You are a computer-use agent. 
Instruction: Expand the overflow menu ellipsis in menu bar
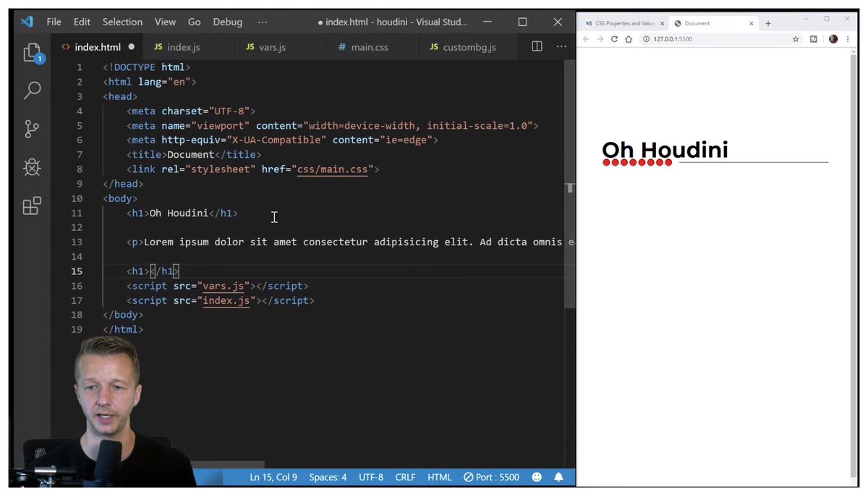tap(263, 22)
